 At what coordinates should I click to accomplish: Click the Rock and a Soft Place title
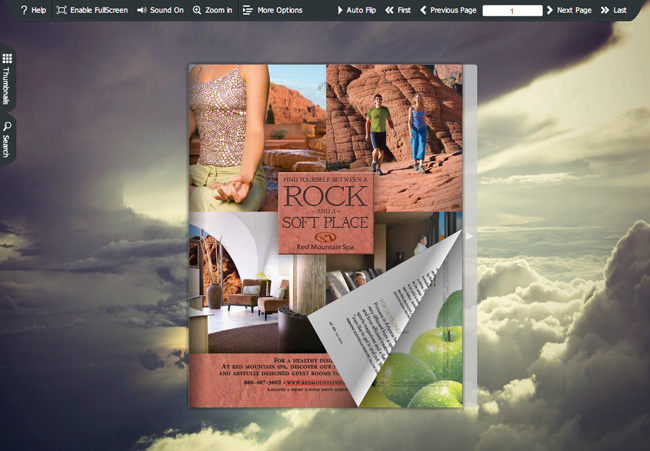coord(326,206)
